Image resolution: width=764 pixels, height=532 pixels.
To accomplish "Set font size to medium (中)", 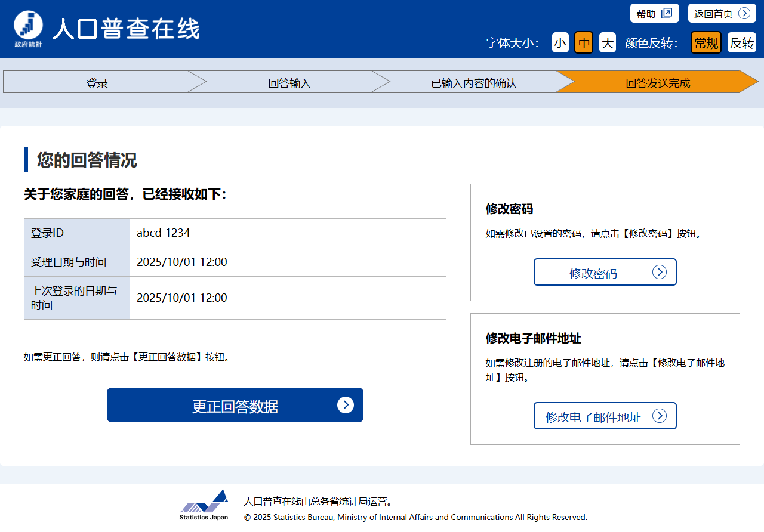I will [x=584, y=43].
